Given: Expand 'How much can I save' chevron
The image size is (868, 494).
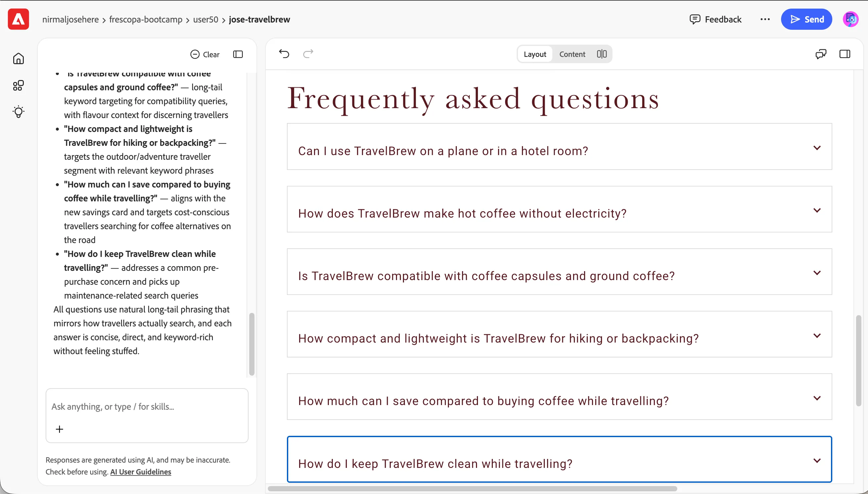Looking at the screenshot, I should pos(817,398).
